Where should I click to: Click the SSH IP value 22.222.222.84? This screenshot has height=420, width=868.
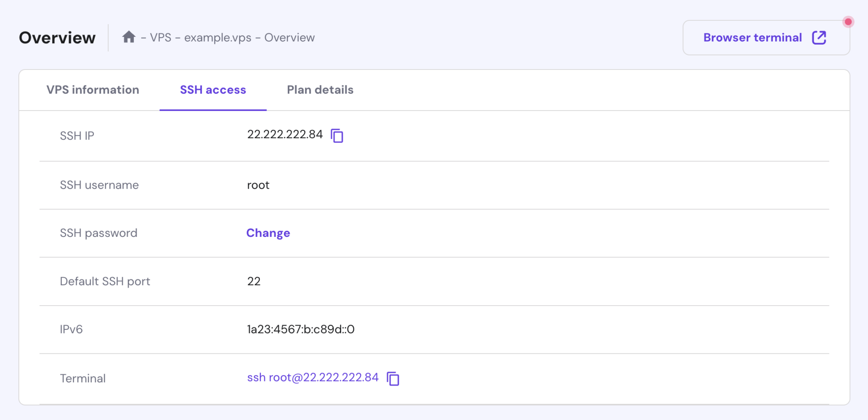[285, 135]
